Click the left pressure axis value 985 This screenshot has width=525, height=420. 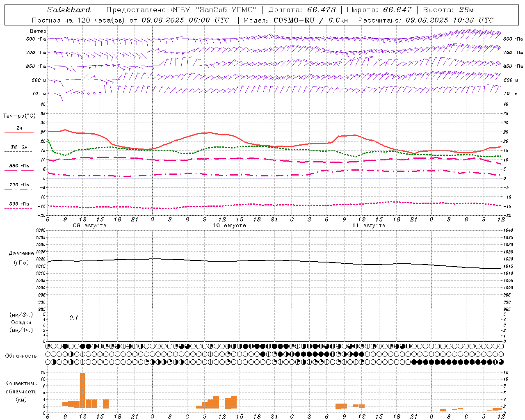pos(41,309)
